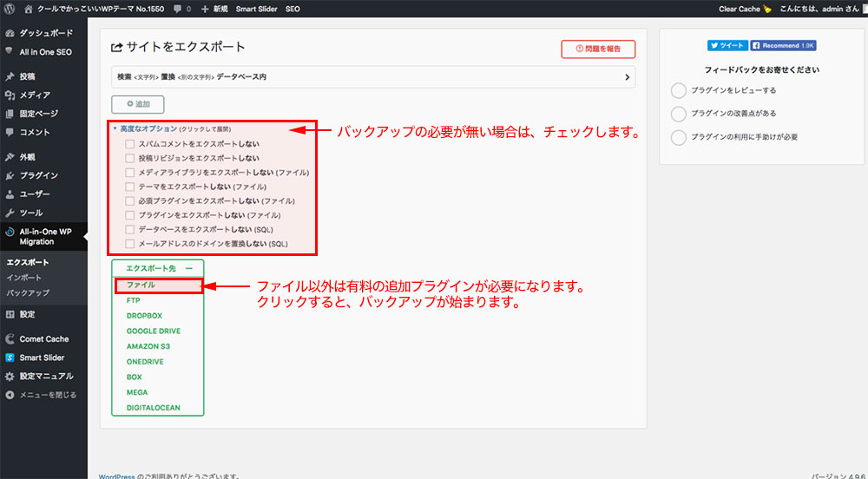This screenshot has height=479, width=868.
Task: Click Smart Slider icon in sidebar
Action: click(x=10, y=358)
